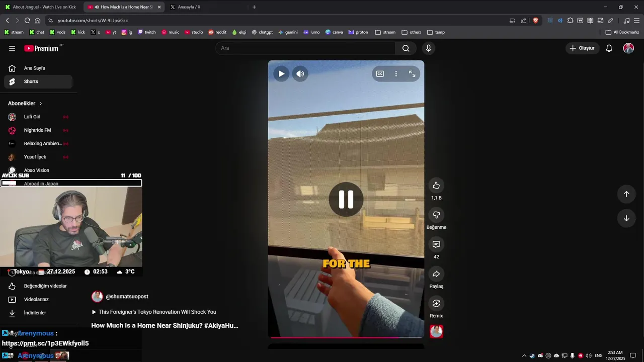
Task: Open the All Bookmarks folder
Action: tap(622, 32)
